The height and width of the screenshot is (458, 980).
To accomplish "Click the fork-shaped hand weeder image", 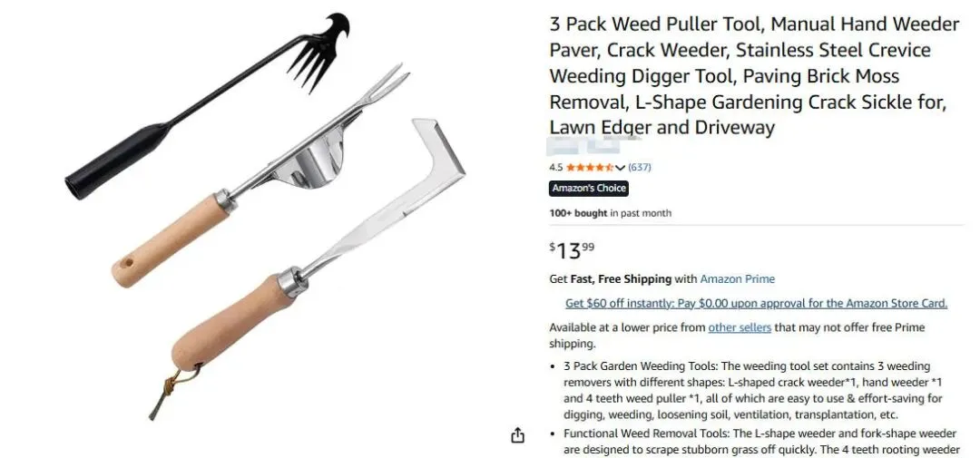I will [260, 176].
